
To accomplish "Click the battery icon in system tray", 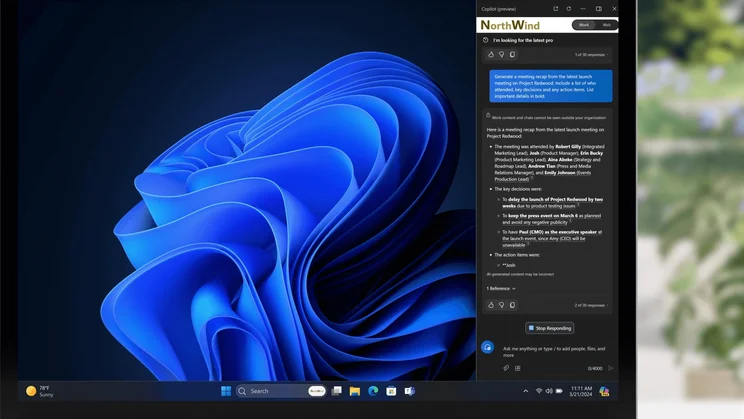I will click(x=559, y=391).
